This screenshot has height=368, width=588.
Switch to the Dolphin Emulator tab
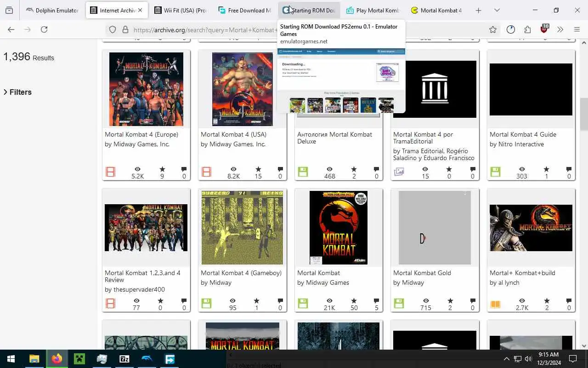52,10
